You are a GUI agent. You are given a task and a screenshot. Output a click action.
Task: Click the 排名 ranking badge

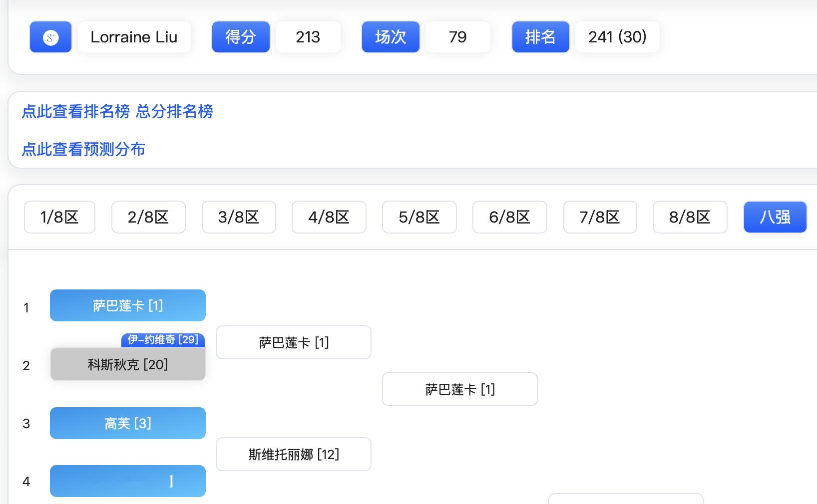(x=540, y=36)
